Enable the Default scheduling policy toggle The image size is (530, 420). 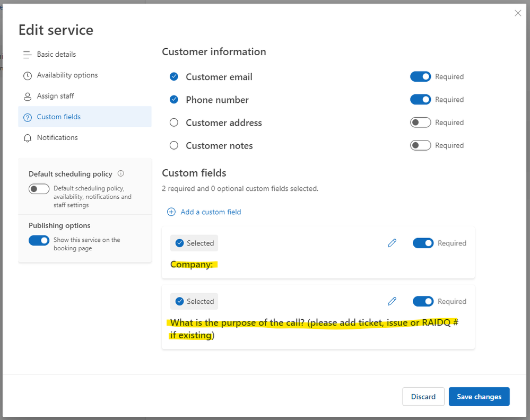pyautogui.click(x=39, y=189)
